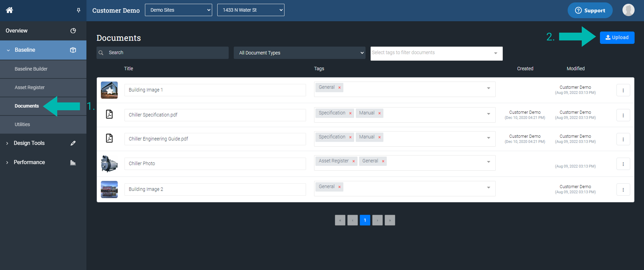Image resolution: width=644 pixels, height=270 pixels.
Task: Open Chiller Engineering Guide.pdf file icon
Action: pyautogui.click(x=109, y=138)
